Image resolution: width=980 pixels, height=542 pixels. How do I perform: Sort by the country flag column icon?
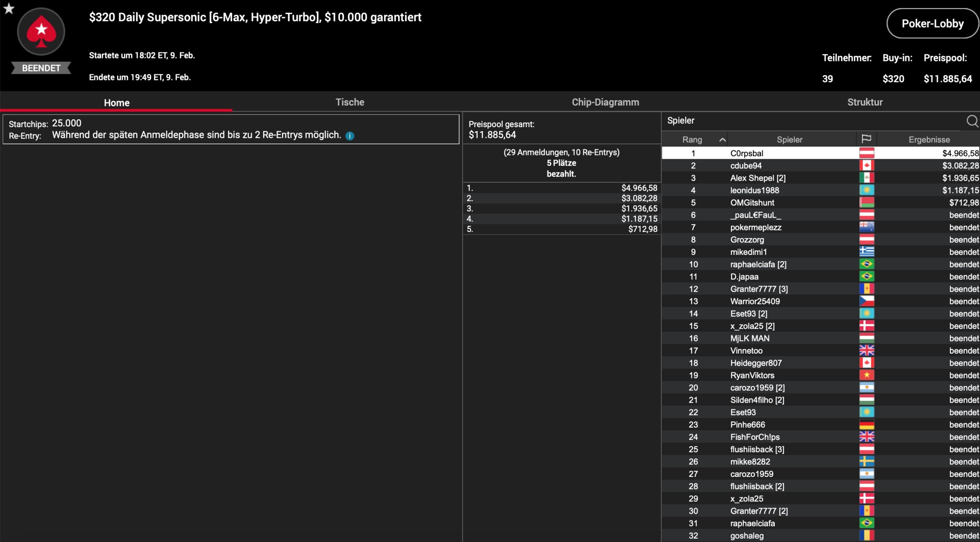tap(866, 139)
